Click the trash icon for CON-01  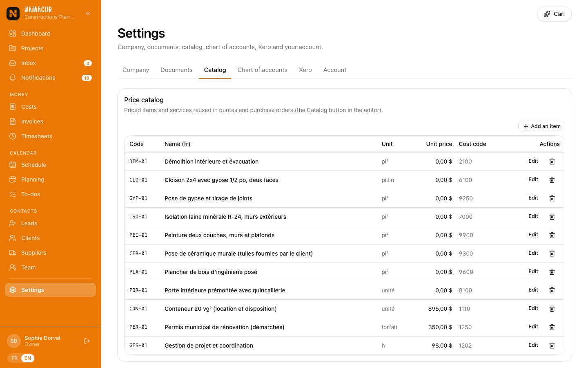point(552,309)
